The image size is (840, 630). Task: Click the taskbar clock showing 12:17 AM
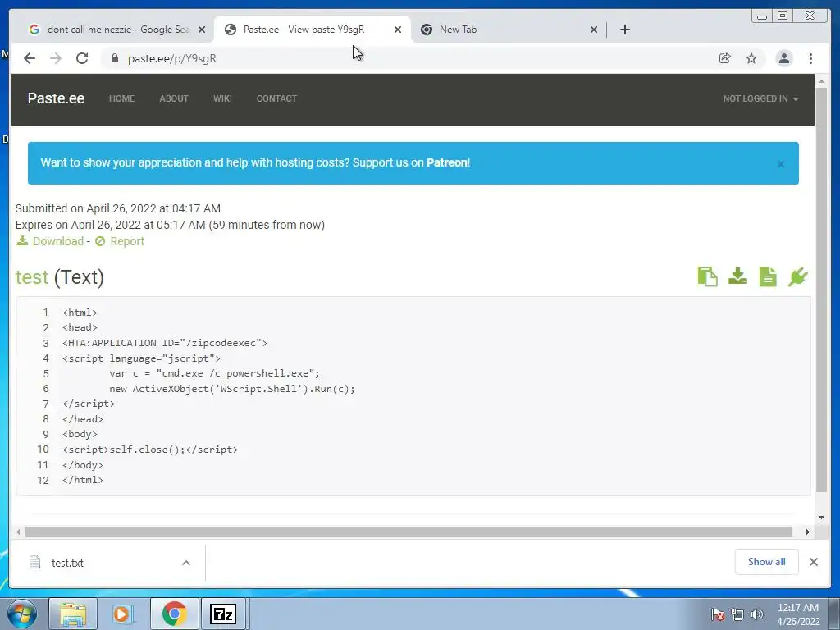(x=798, y=614)
